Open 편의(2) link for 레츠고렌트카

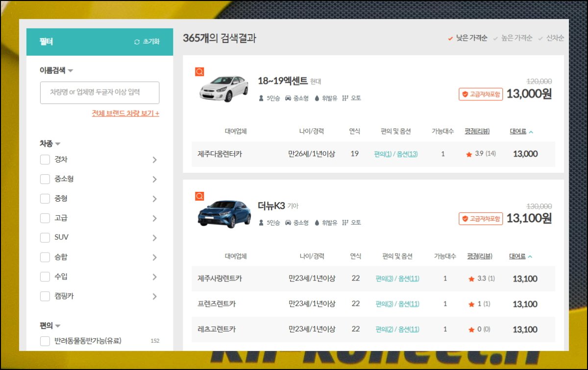pos(385,330)
